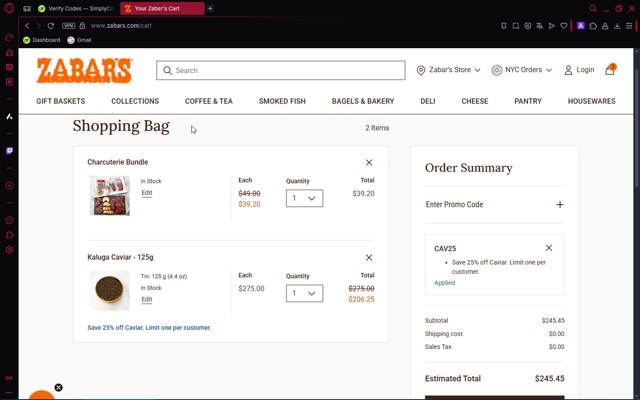Bookmark this page with the heart icon
This screenshot has width=640, height=400.
point(564,26)
